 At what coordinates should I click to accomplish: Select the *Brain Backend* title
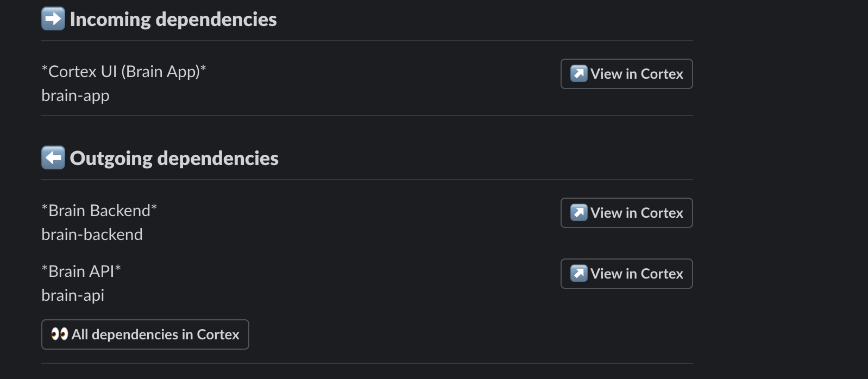coord(99,211)
